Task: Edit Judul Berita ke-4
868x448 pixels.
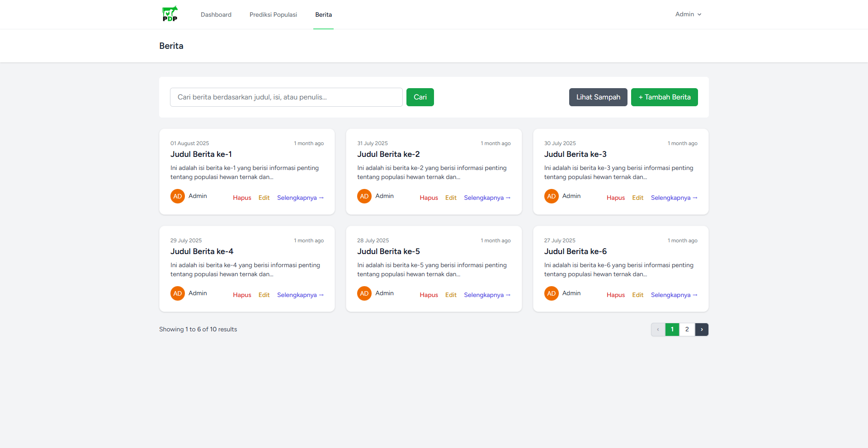Action: pyautogui.click(x=264, y=295)
